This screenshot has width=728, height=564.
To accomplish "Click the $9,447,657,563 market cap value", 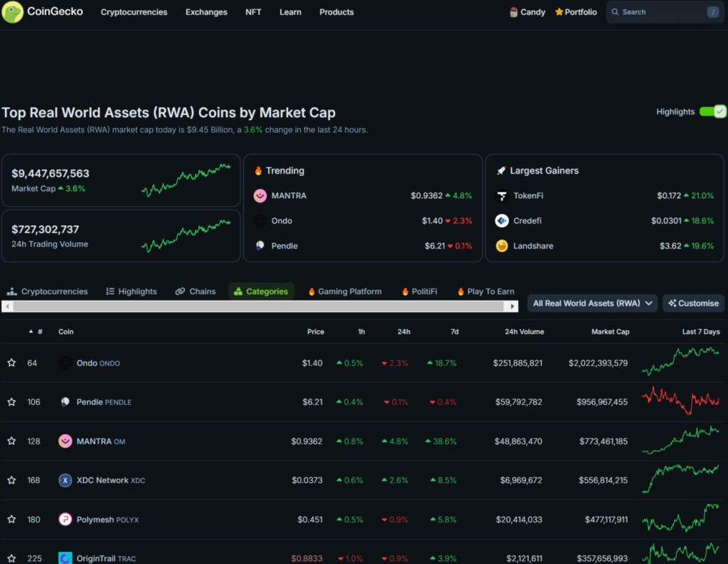I will tap(50, 173).
